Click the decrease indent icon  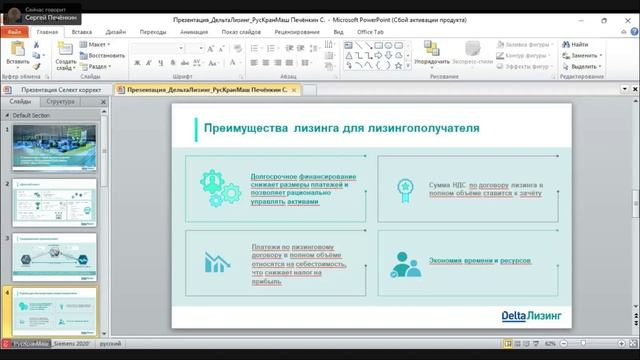pyautogui.click(x=289, y=49)
